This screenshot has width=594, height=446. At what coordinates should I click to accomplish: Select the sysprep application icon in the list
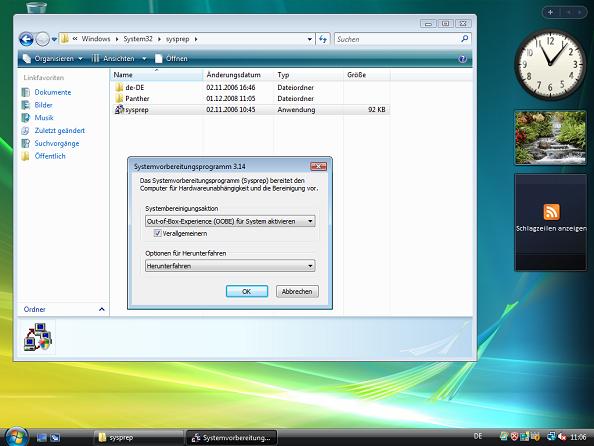[x=119, y=110]
